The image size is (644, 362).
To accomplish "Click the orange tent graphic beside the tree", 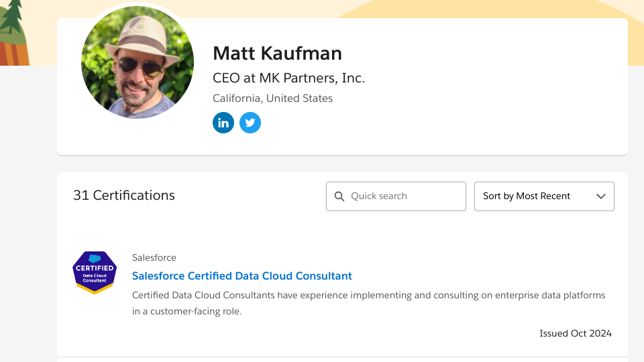I will [x=15, y=54].
